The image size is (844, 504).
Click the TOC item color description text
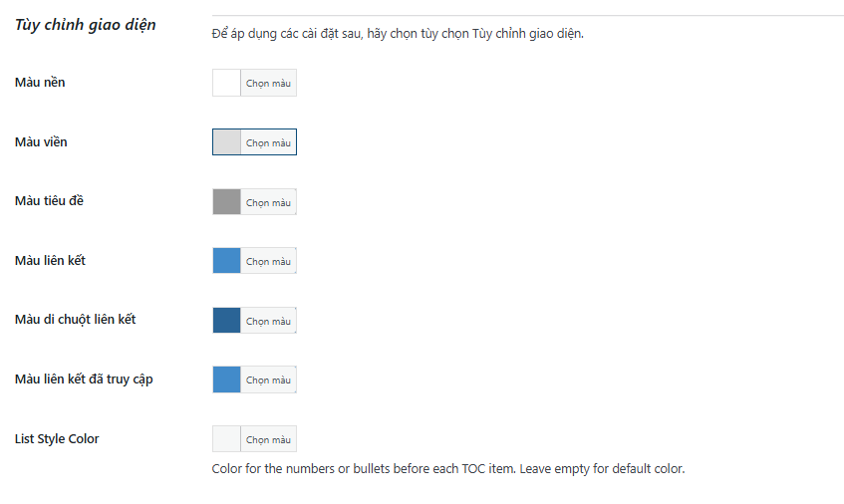click(x=448, y=468)
